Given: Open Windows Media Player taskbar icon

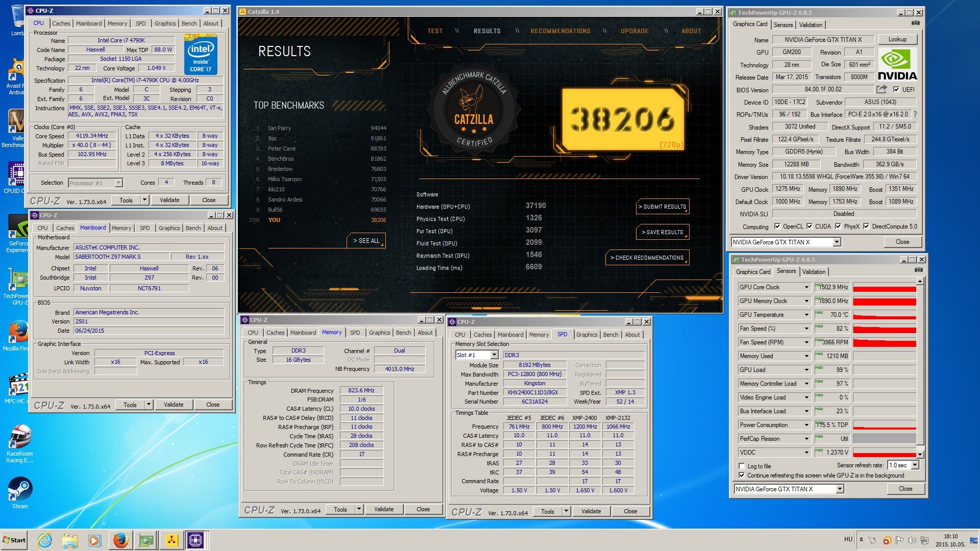Looking at the screenshot, I should tap(95, 540).
